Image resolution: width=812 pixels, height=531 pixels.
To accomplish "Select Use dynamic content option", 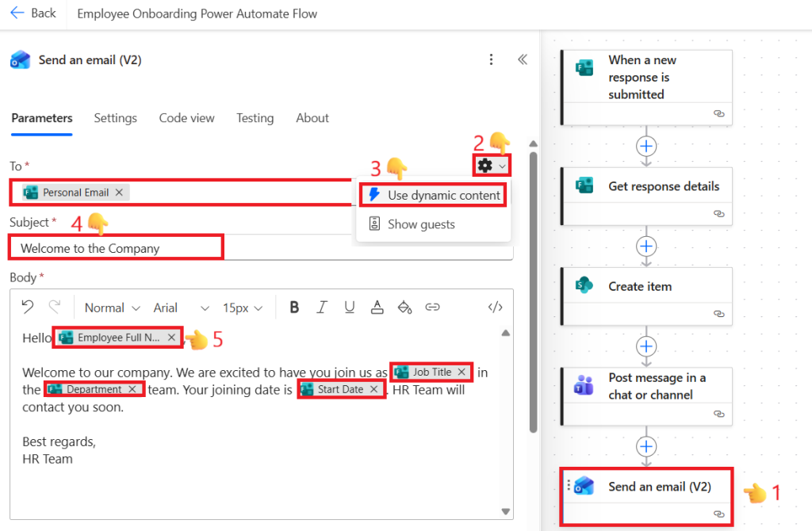I will click(434, 195).
